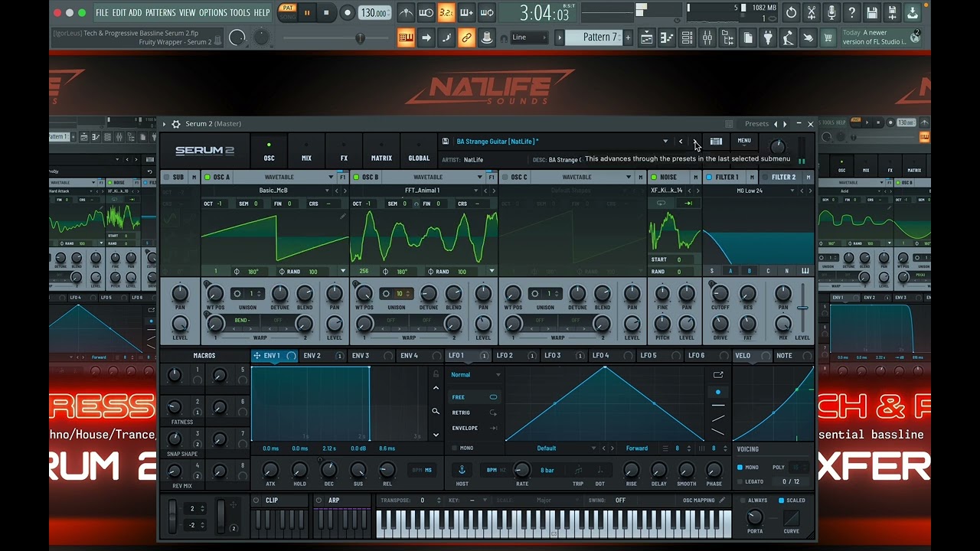The height and width of the screenshot is (551, 980).
Task: Enable the SUB oscillator
Action: pyautogui.click(x=166, y=178)
